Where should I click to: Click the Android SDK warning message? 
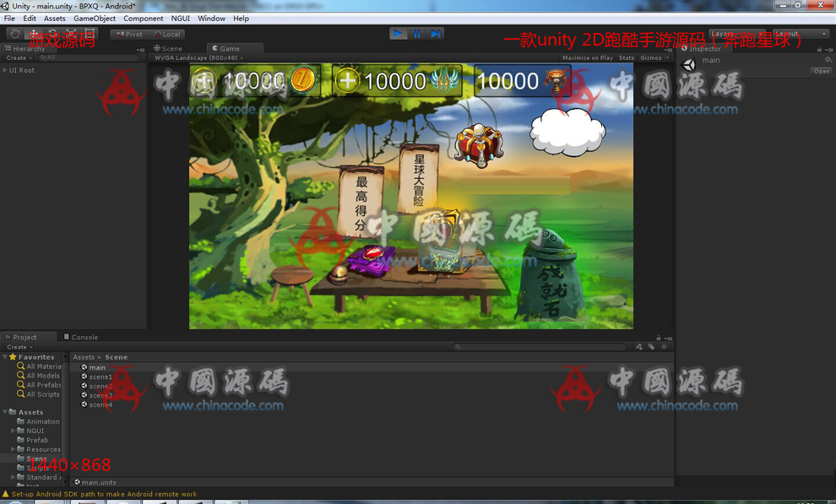(100, 494)
